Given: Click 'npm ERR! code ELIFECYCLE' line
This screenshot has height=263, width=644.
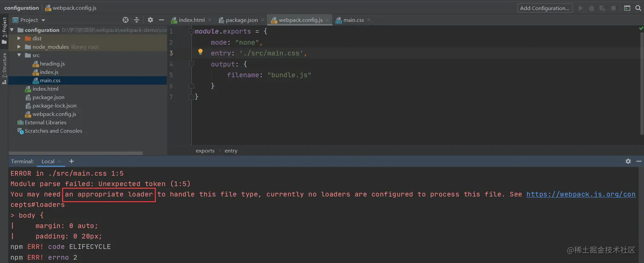Looking at the screenshot, I should pyautogui.click(x=60, y=247).
